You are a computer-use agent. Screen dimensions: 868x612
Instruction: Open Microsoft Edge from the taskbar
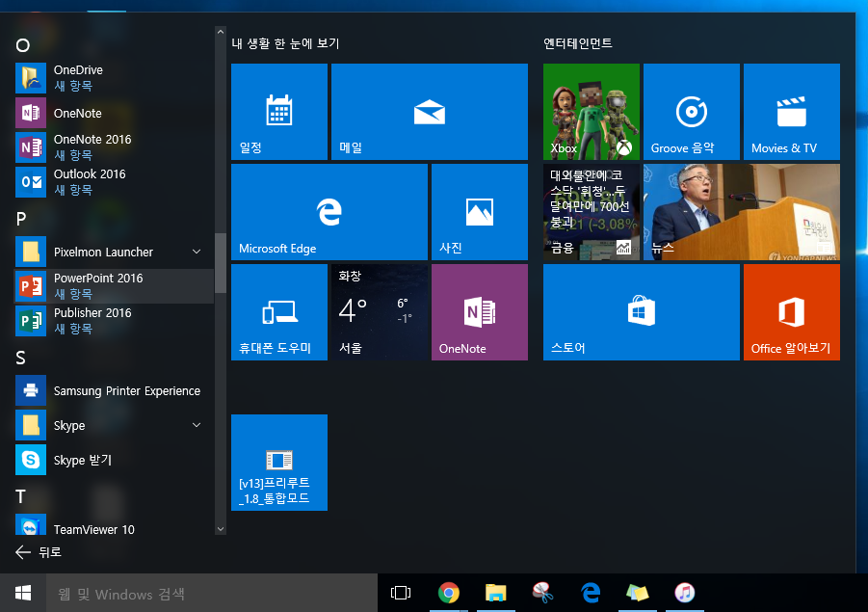pyautogui.click(x=591, y=593)
